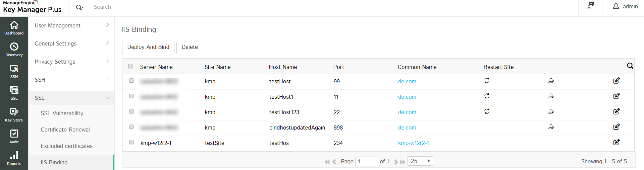The height and width of the screenshot is (170, 644).
Task: Open the rows-per-page dropdown showing 25
Action: pyautogui.click(x=420, y=161)
